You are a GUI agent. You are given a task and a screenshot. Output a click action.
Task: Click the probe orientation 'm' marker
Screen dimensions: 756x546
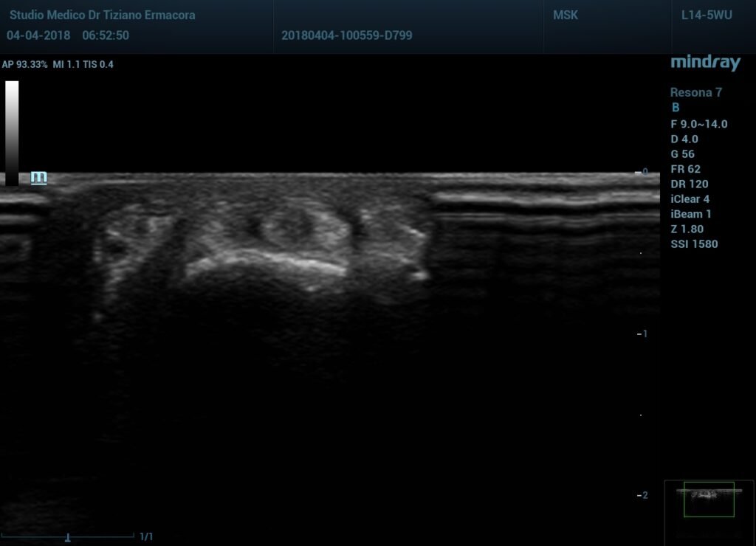(x=38, y=177)
